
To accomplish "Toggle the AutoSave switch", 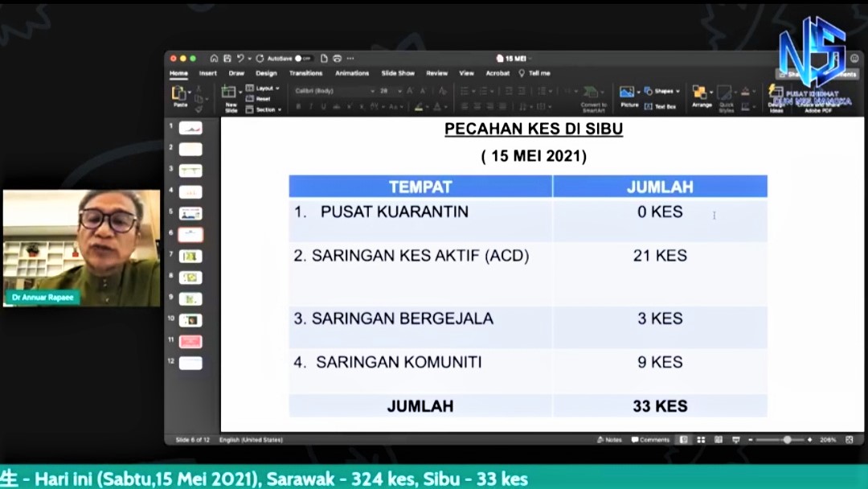I will [x=302, y=59].
